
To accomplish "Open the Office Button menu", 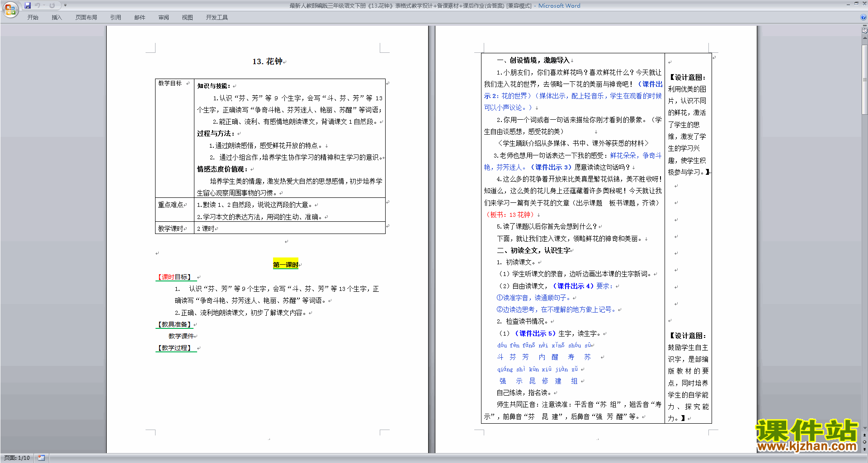I will pos(10,9).
